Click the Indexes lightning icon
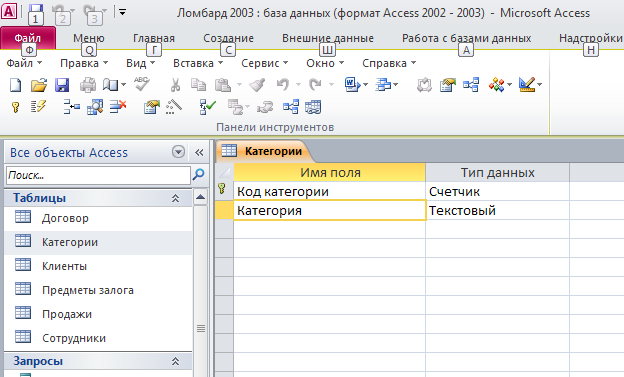624x377 pixels. [38, 107]
